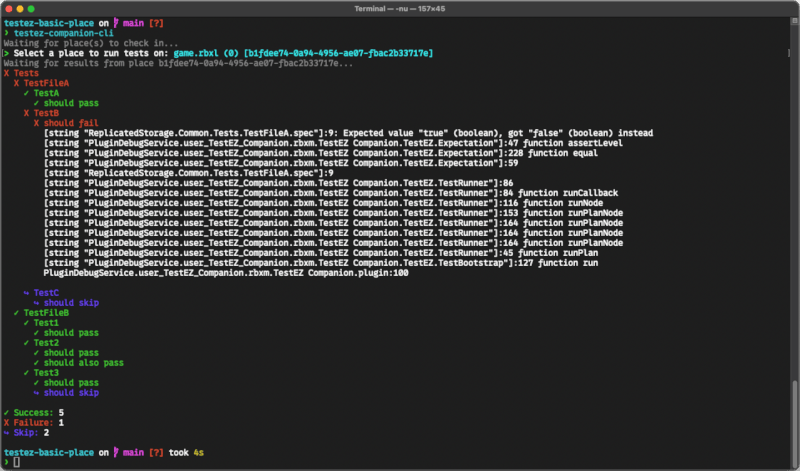Click the Terminal window title text
This screenshot has width=800, height=471.
pos(399,9)
